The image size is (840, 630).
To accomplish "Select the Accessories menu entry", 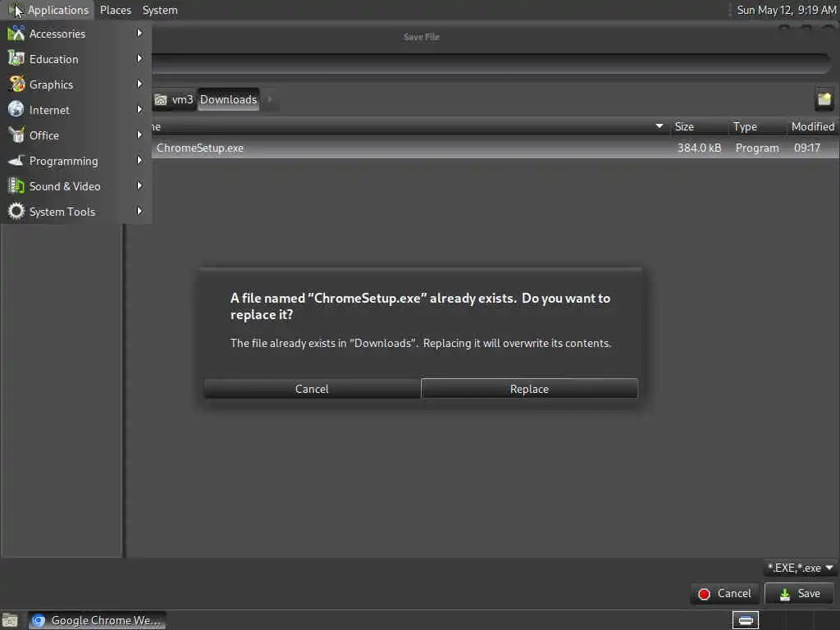I will tap(76, 33).
